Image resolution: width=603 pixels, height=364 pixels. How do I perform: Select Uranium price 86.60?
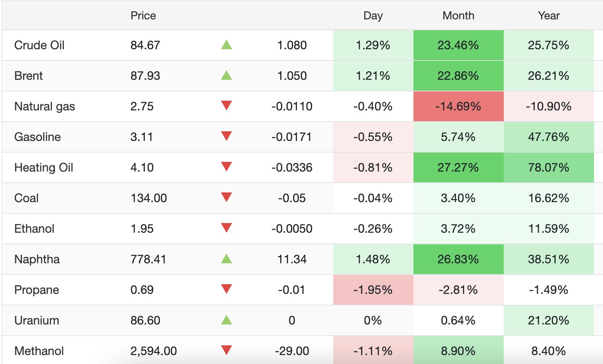(x=145, y=320)
